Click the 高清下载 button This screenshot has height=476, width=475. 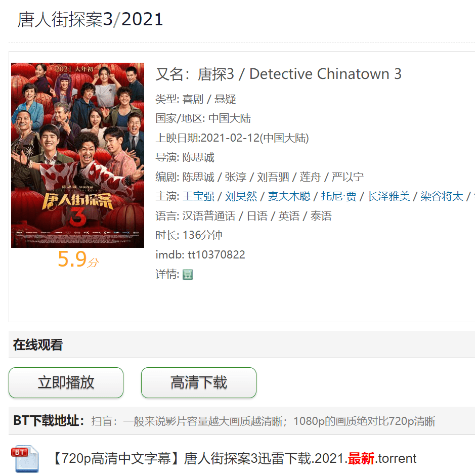click(199, 382)
